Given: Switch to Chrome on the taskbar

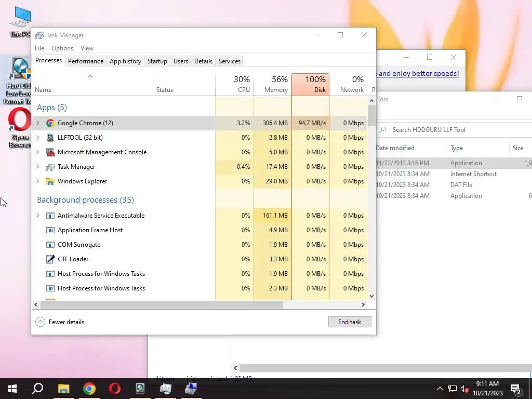Looking at the screenshot, I should click(x=89, y=389).
